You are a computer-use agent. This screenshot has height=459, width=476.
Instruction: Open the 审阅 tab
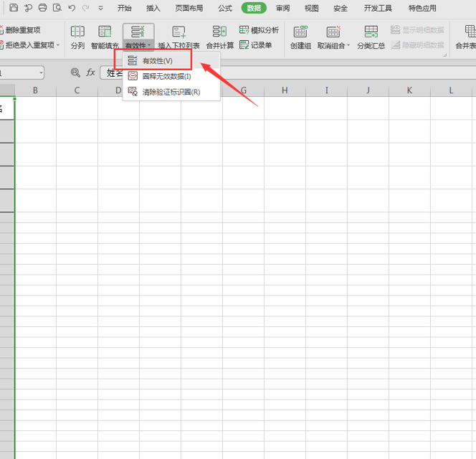pos(282,8)
